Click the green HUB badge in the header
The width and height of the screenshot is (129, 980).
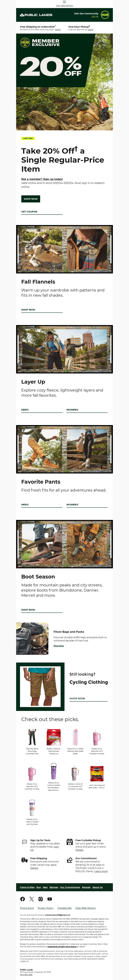105,15
